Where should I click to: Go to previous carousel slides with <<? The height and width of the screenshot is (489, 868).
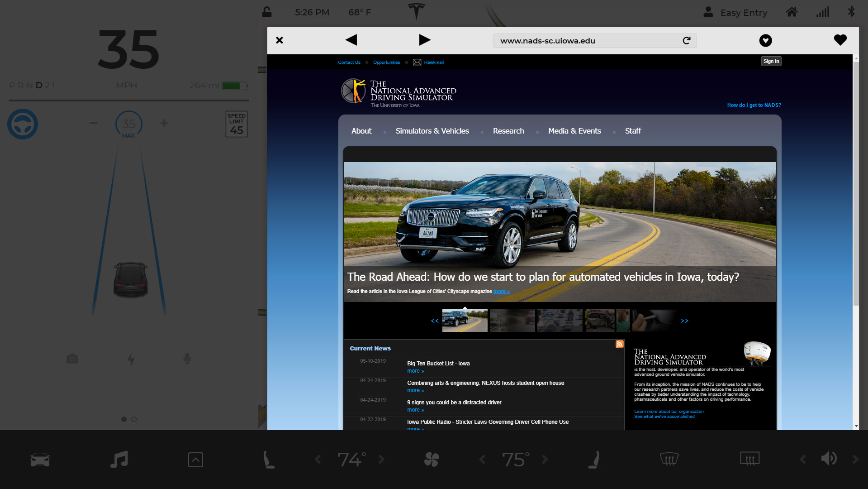pos(435,321)
